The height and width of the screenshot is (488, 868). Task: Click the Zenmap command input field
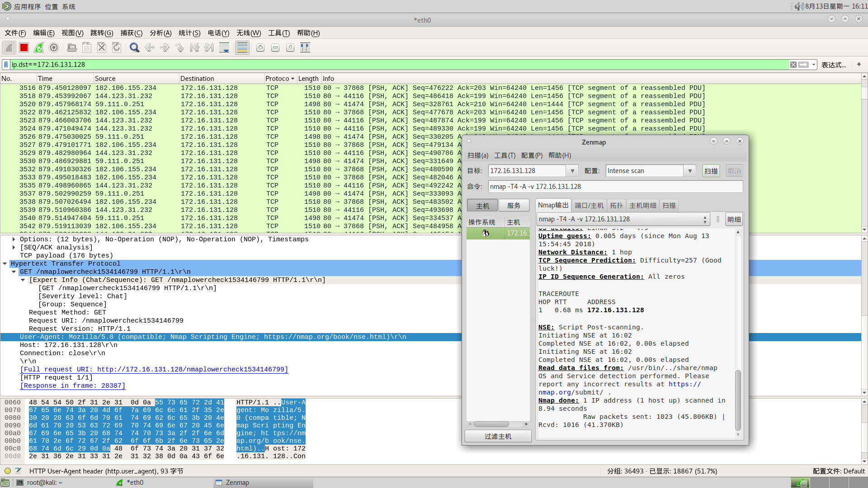tap(615, 187)
